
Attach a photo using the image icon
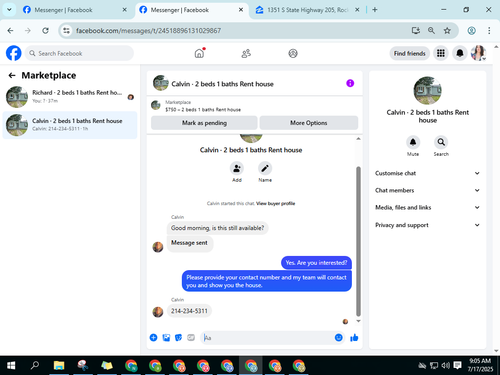pos(166,338)
